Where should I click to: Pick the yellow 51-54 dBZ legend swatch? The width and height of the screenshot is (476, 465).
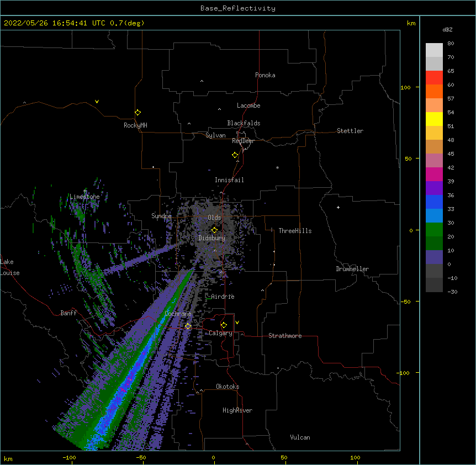point(434,119)
